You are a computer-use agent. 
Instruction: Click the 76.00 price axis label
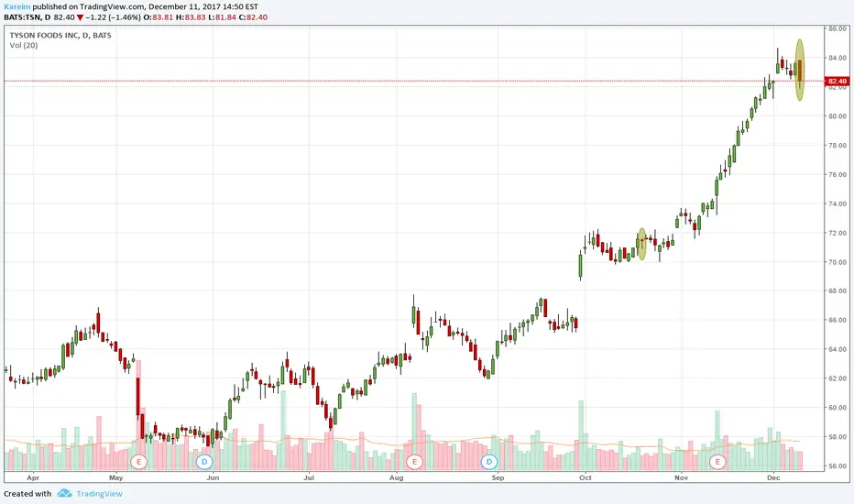click(838, 174)
